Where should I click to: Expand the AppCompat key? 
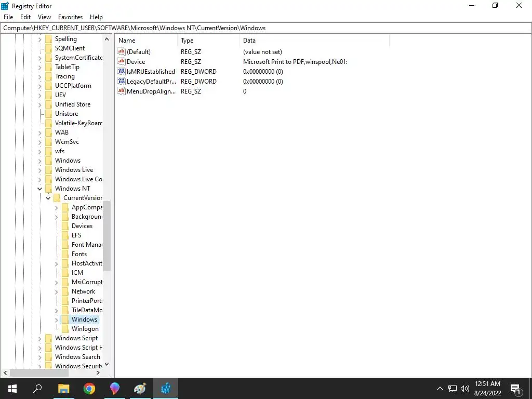click(56, 208)
